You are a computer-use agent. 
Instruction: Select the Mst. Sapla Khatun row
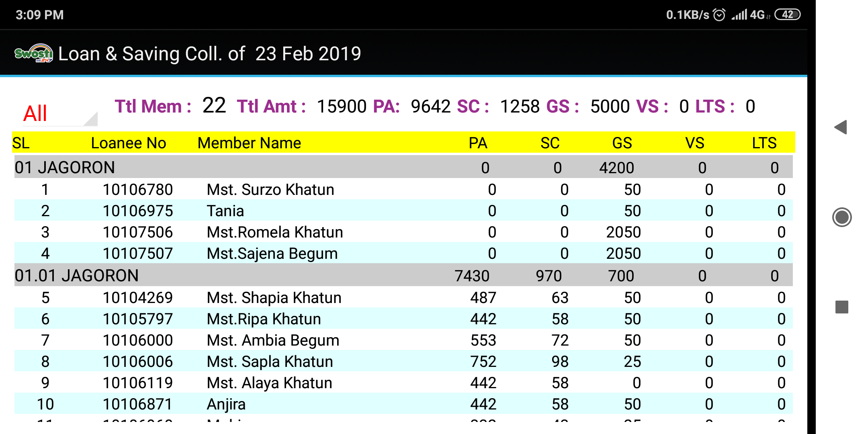pyautogui.click(x=403, y=361)
